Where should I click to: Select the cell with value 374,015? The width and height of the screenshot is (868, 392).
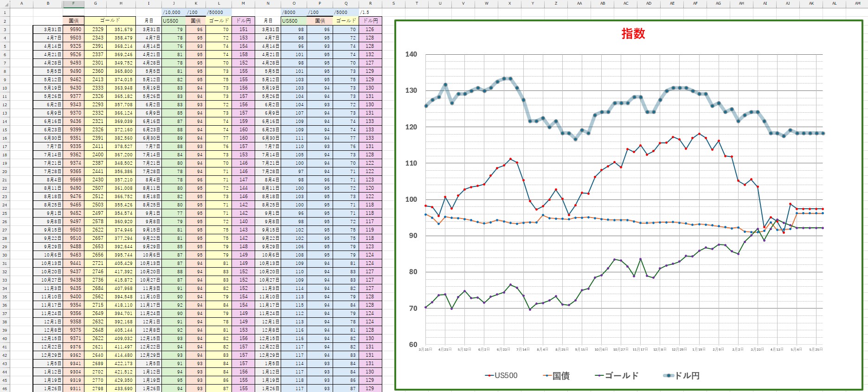pyautogui.click(x=121, y=79)
